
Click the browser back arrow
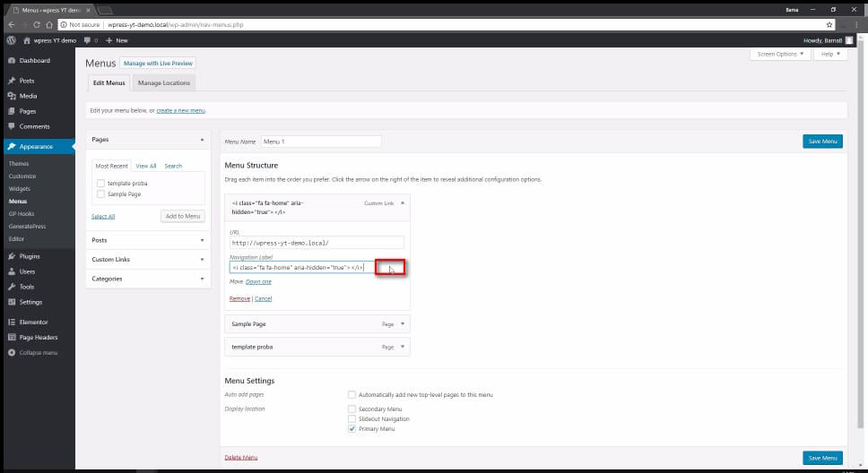12,25
